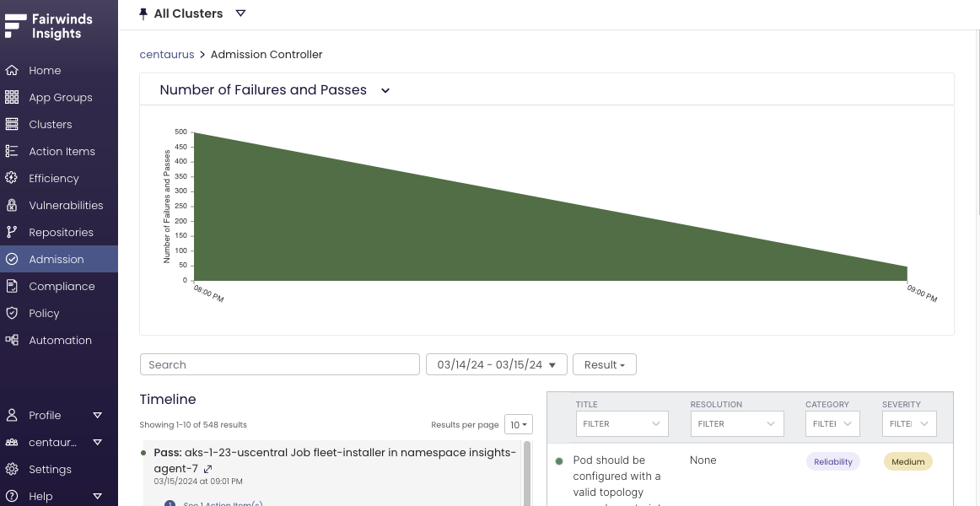Open the 03/14/24 - 03/15/24 date range selector

point(496,364)
